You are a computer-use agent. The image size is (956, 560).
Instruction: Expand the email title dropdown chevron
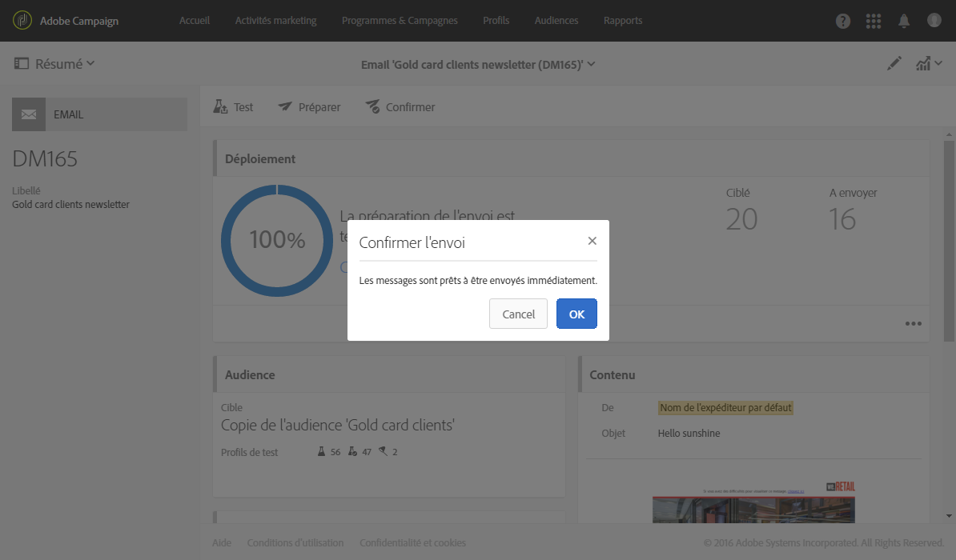(591, 64)
